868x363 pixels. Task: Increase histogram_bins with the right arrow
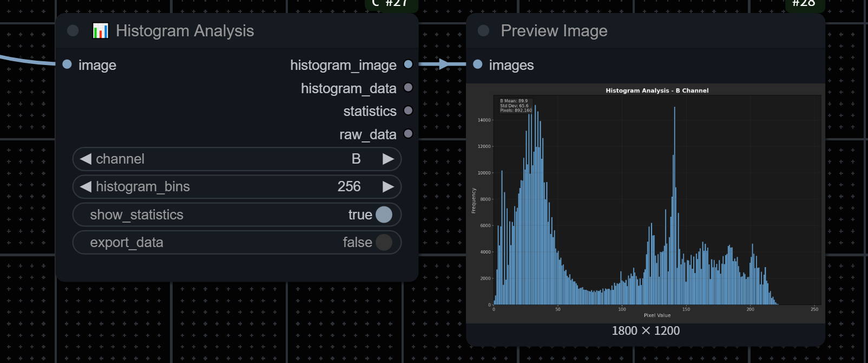pyautogui.click(x=388, y=186)
